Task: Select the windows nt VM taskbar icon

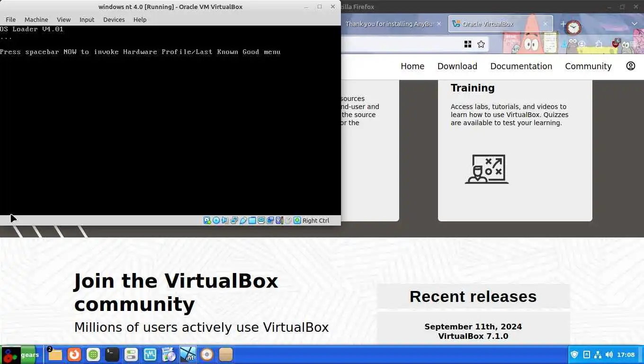Action: pos(188,355)
